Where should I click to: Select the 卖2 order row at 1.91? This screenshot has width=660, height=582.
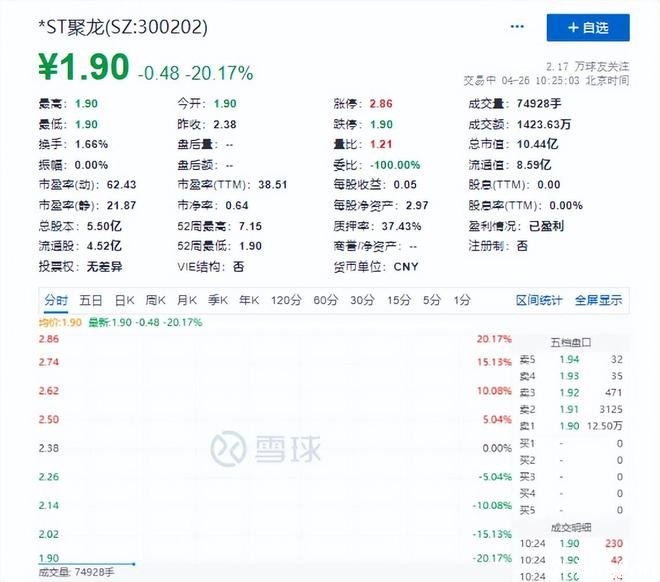coord(571,409)
